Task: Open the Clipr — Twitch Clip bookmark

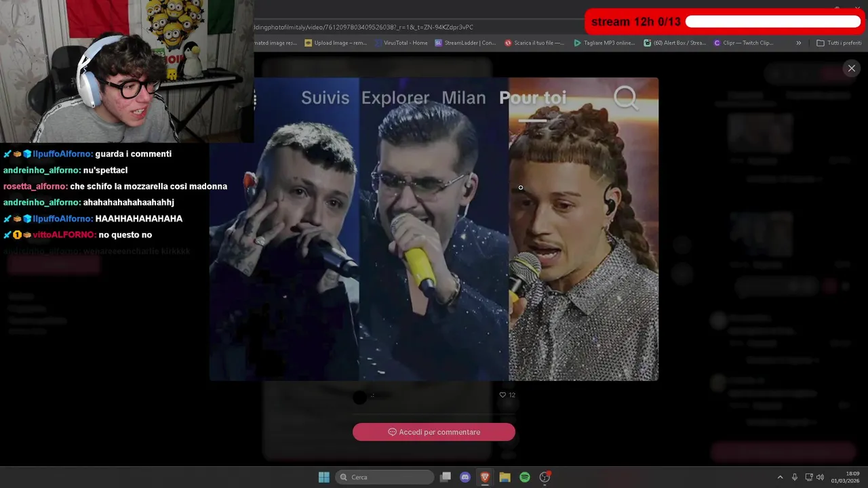Action: pyautogui.click(x=744, y=43)
